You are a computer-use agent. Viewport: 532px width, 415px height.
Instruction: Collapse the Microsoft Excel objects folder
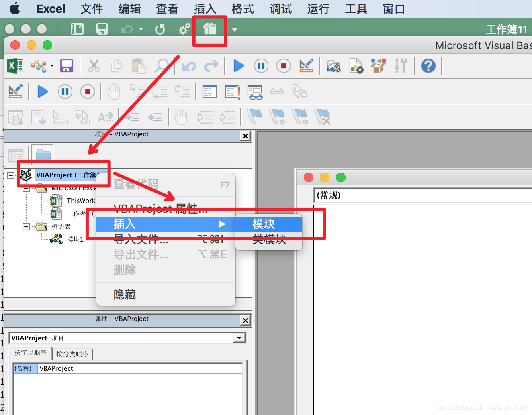[26, 188]
